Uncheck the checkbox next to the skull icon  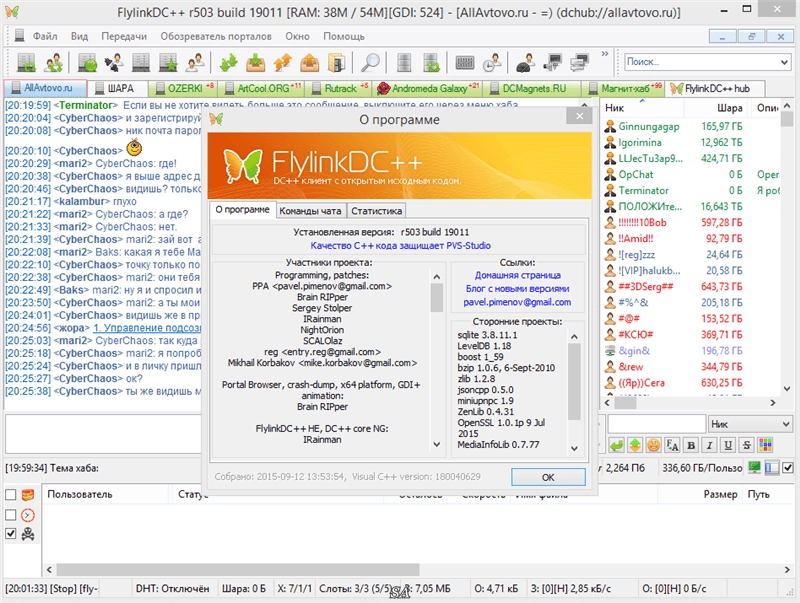point(10,534)
